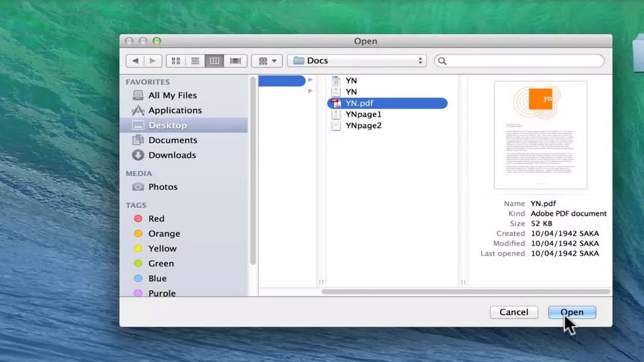The height and width of the screenshot is (362, 644).
Task: Select the YNpage1 file
Action: tap(387, 114)
